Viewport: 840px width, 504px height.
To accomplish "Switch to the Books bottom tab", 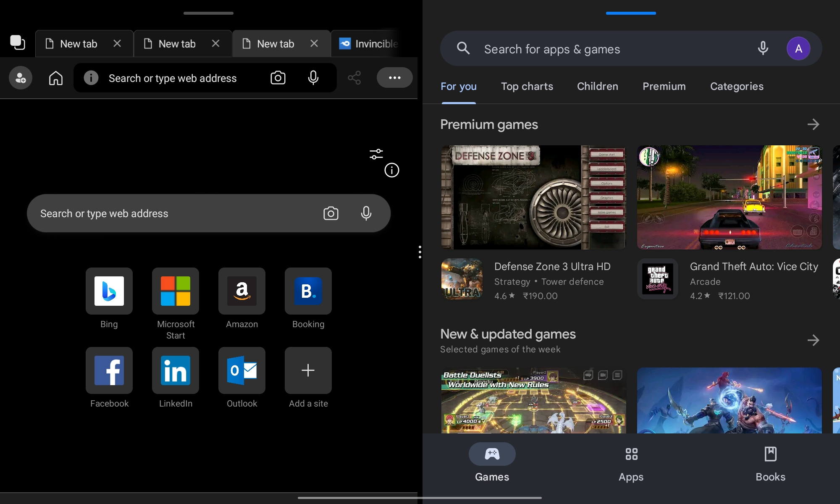I will click(x=770, y=464).
